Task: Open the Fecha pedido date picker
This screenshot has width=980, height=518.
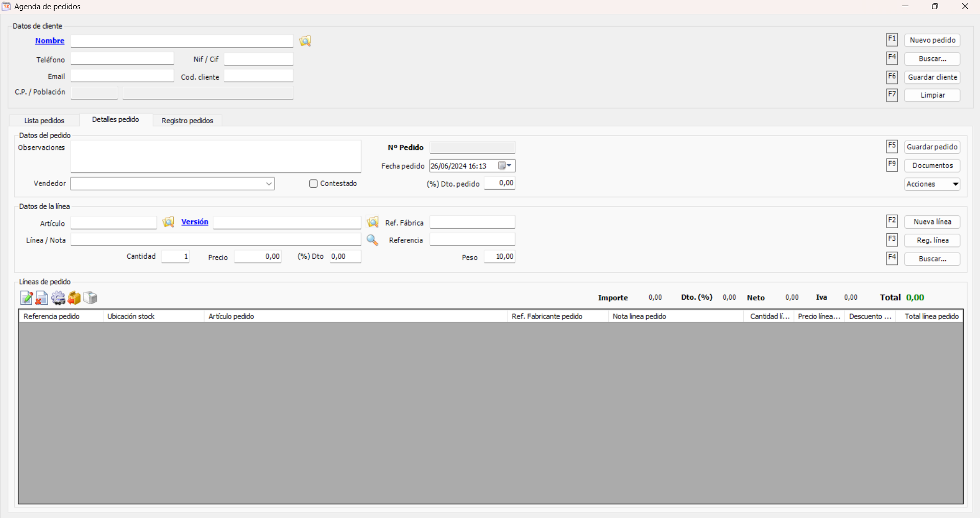Action: [x=505, y=166]
